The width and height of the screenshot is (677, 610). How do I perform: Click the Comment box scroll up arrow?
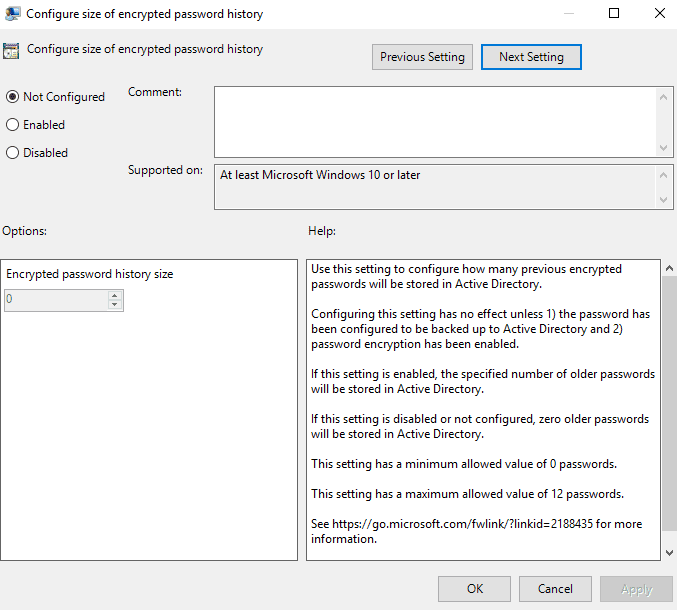click(665, 95)
